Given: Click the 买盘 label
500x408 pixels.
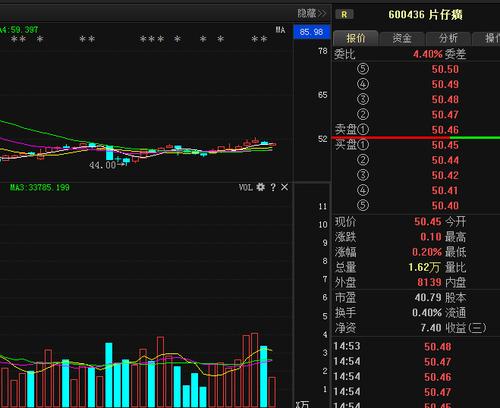Looking at the screenshot, I should click(345, 145).
